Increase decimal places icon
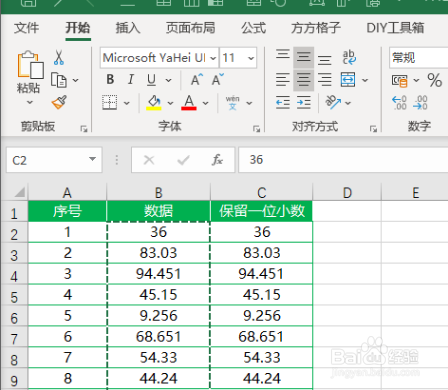The height and width of the screenshot is (390, 448). (x=399, y=102)
